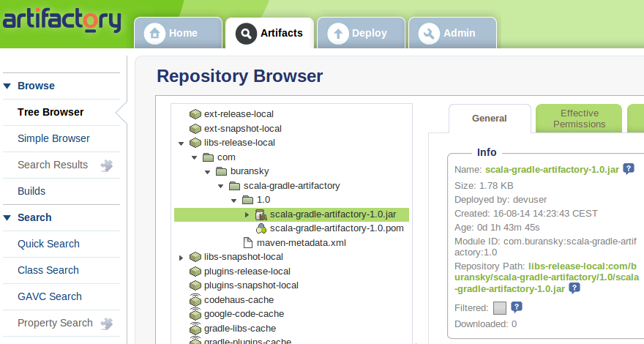The width and height of the screenshot is (644, 344).
Task: Click the plugins-release-local repository icon
Action: click(195, 272)
